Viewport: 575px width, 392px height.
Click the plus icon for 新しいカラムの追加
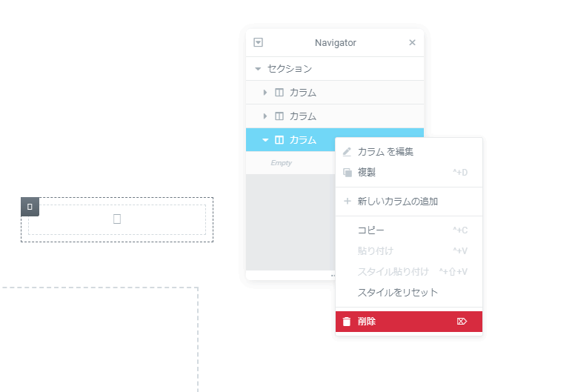(347, 202)
